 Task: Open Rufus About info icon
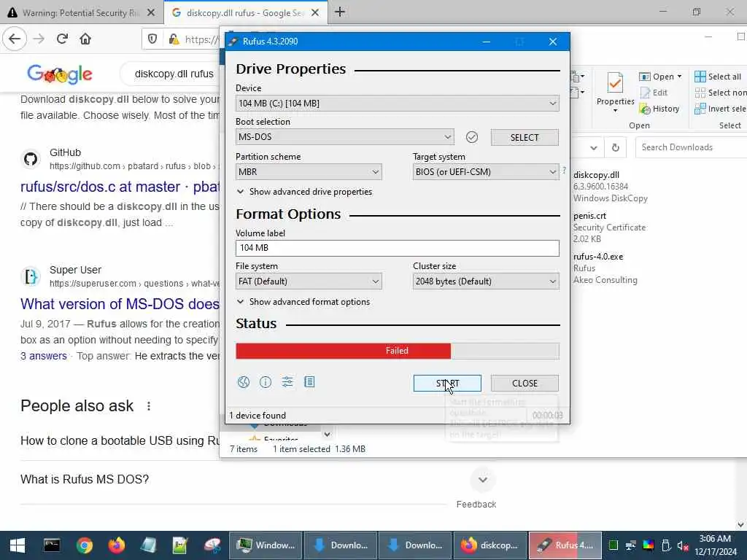266,382
